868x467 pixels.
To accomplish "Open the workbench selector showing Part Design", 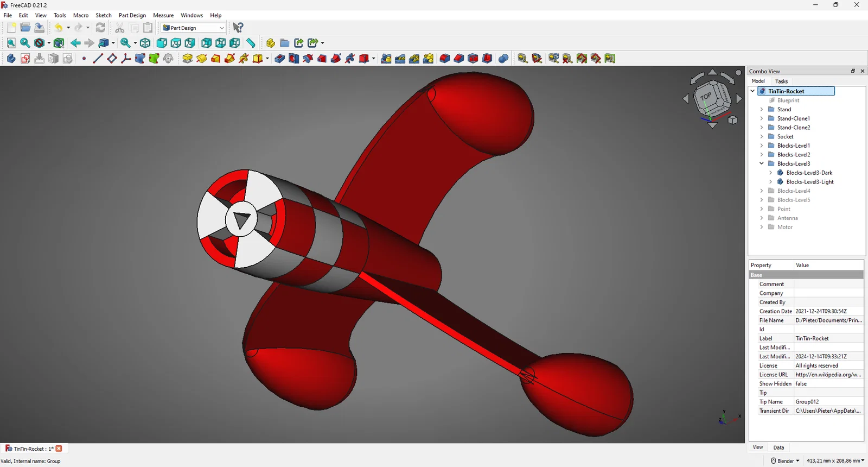I will (x=193, y=28).
